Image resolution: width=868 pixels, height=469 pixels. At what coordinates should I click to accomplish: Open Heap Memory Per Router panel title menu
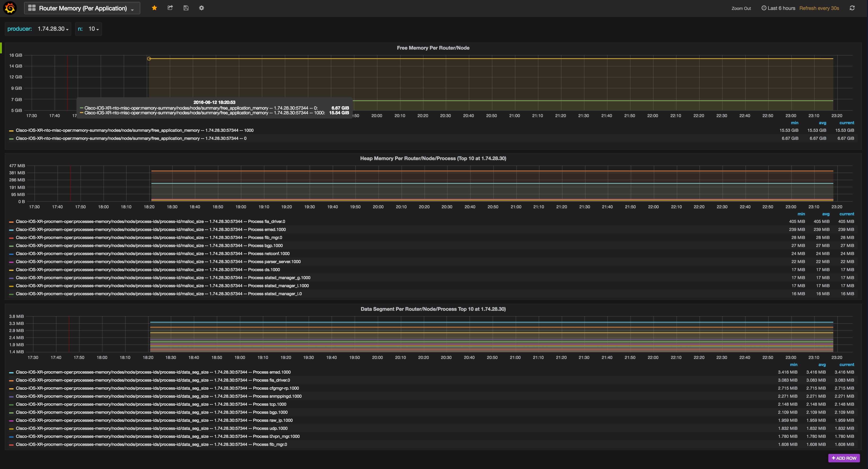tap(433, 158)
